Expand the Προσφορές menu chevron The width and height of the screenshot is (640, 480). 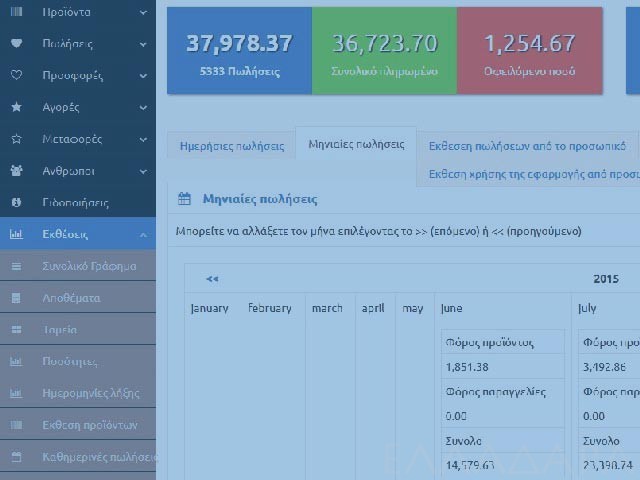(143, 76)
